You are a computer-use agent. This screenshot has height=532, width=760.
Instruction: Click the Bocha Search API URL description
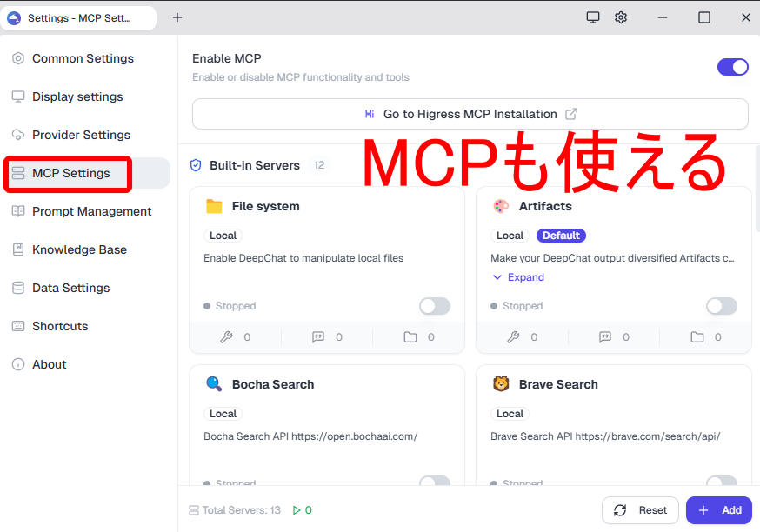pos(310,436)
